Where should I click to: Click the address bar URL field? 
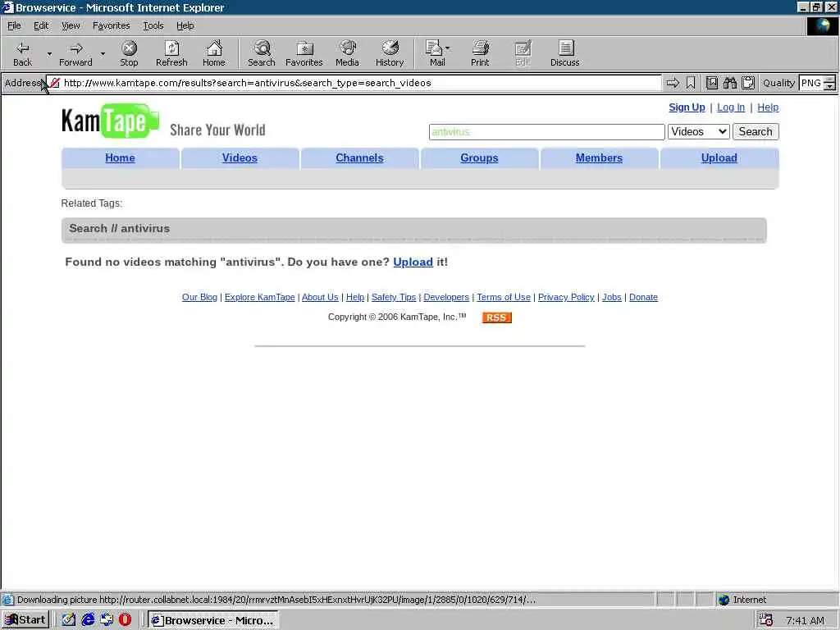click(x=354, y=83)
